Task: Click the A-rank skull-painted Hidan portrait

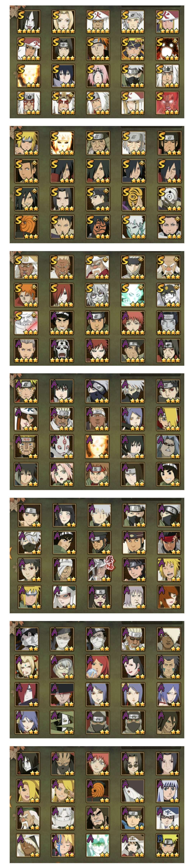Action: click(x=62, y=350)
